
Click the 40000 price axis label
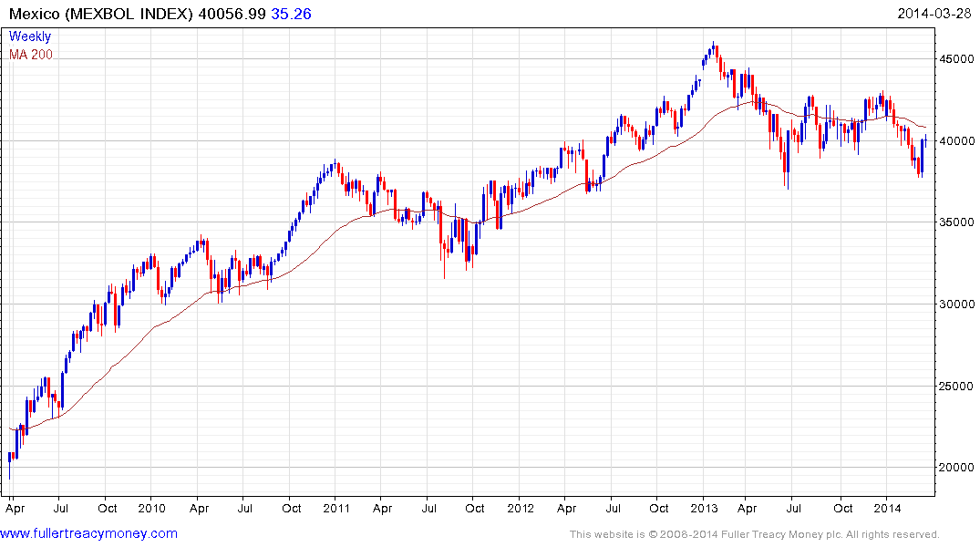956,140
